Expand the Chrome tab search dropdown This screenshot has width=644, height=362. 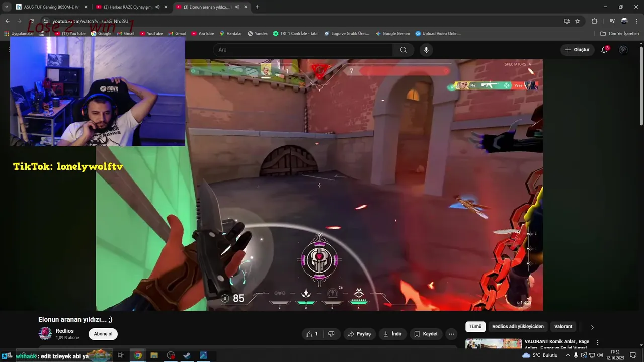click(7, 7)
